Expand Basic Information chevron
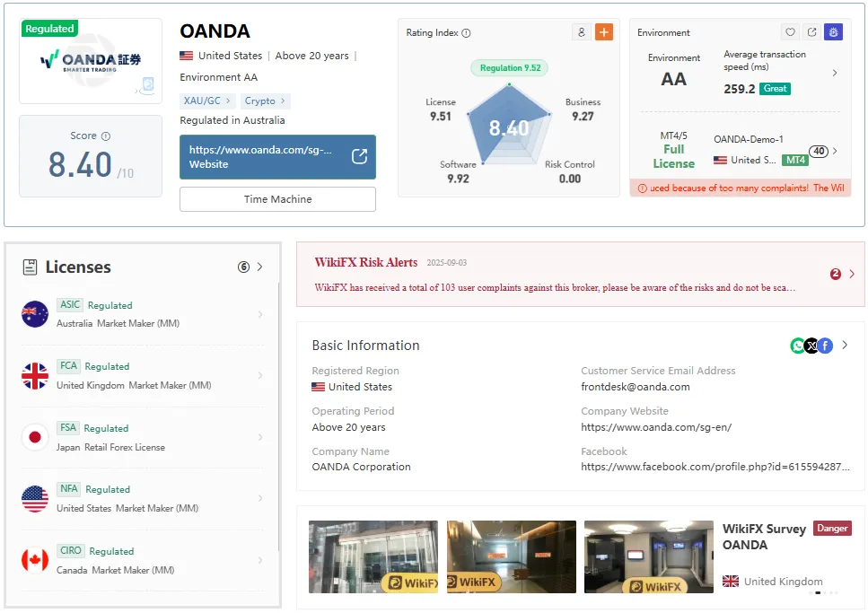This screenshot has height=613, width=868. coord(845,346)
